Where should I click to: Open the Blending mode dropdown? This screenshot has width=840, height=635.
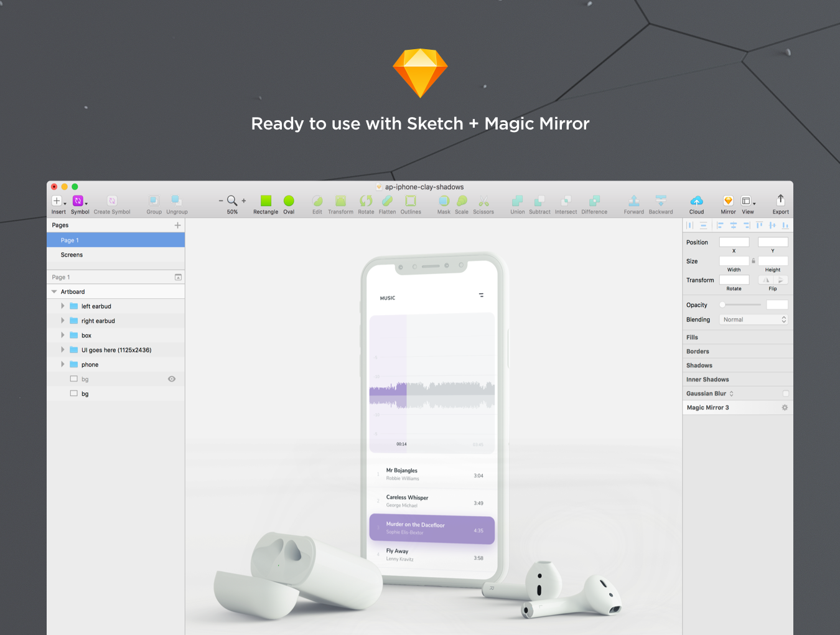coord(754,320)
